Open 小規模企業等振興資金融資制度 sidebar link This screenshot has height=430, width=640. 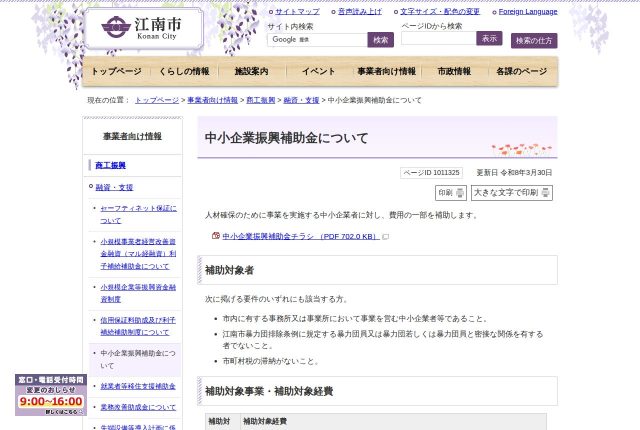click(x=138, y=293)
